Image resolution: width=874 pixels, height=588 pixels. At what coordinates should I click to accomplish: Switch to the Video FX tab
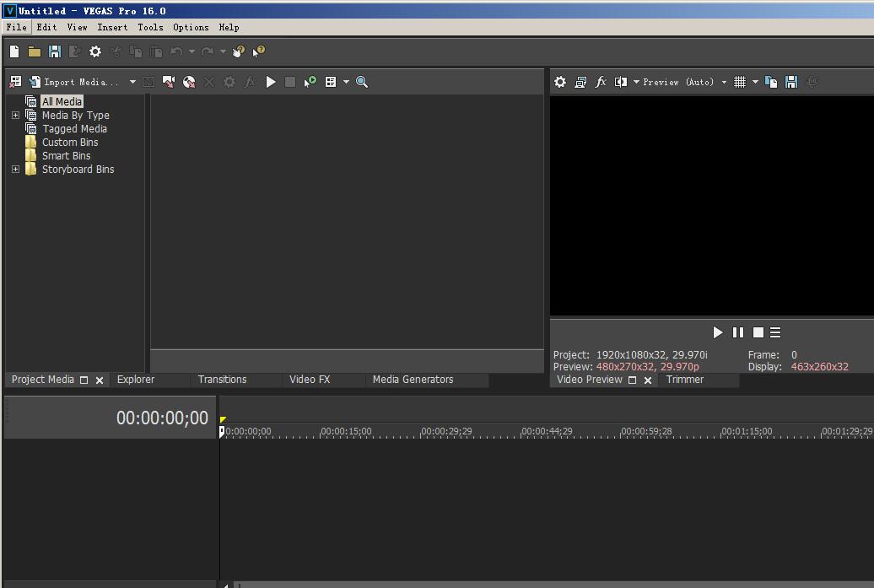[310, 380]
